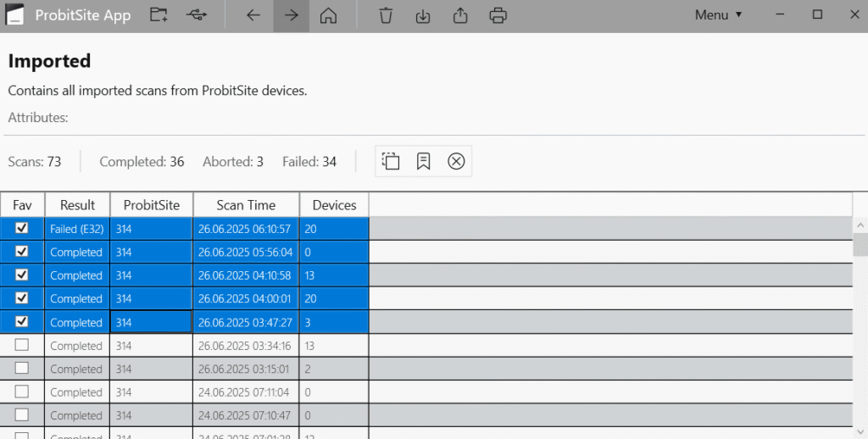Click the vertical scrollbar thumb
This screenshot has height=439, width=868.
(860, 245)
